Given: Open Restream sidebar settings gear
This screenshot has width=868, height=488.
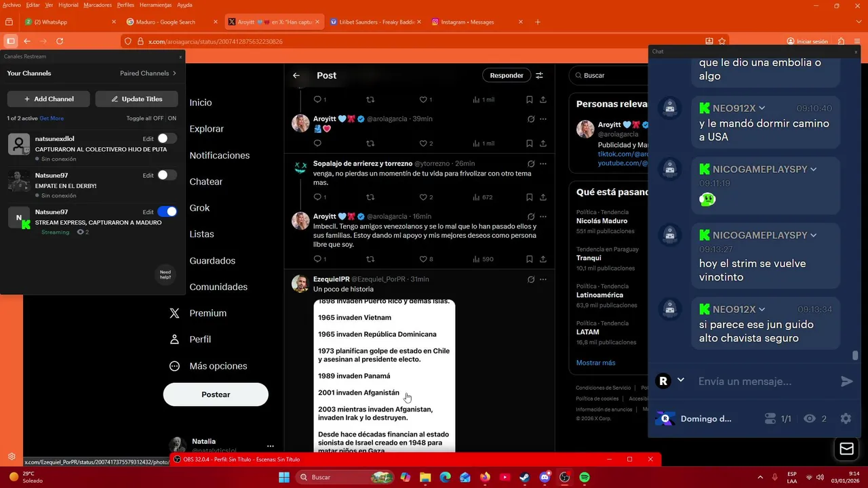Looking at the screenshot, I should click(x=12, y=457).
